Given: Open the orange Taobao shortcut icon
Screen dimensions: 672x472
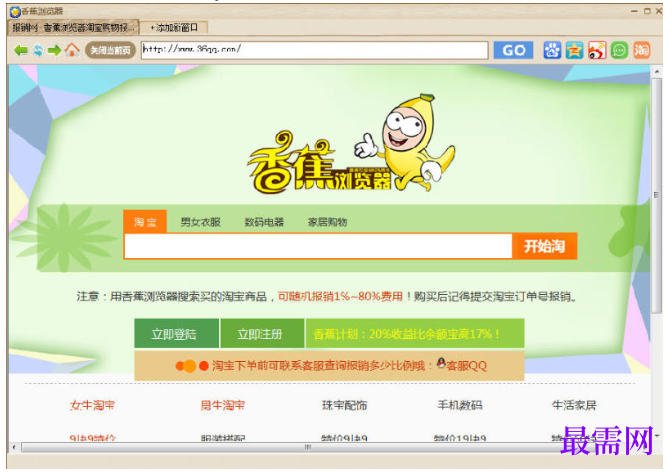Looking at the screenshot, I should pyautogui.click(x=642, y=50).
